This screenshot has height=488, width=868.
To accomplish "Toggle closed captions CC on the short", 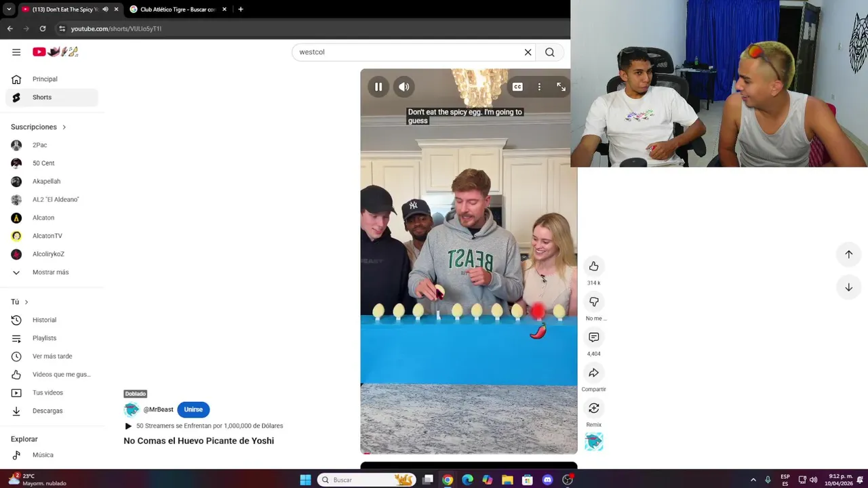I will pos(517,87).
